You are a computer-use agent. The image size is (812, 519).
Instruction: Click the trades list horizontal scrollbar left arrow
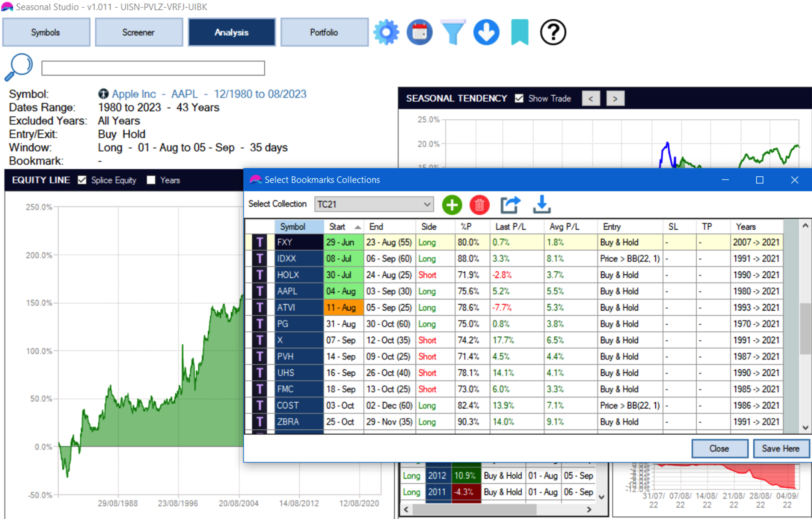pos(406,509)
